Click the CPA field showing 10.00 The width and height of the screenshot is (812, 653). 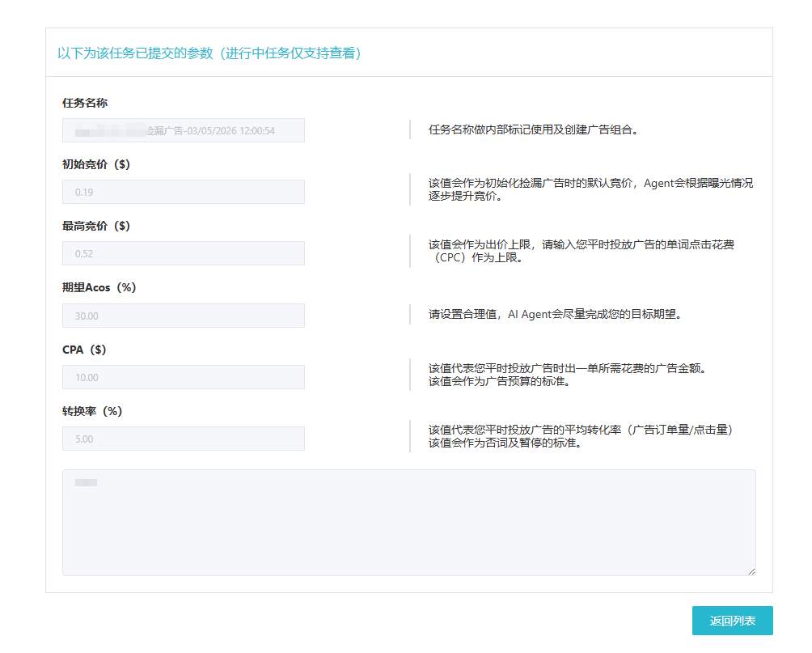click(x=183, y=377)
